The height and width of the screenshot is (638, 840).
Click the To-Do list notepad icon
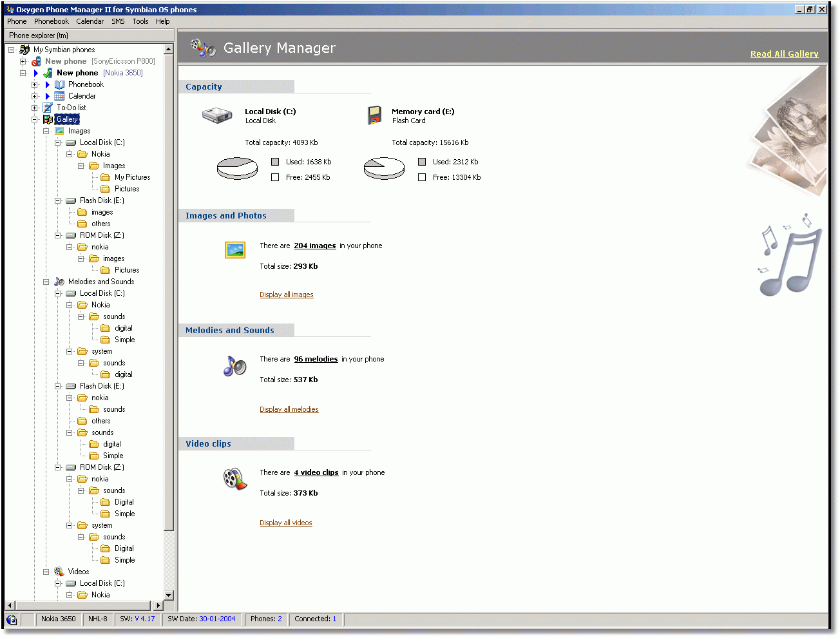pos(48,108)
